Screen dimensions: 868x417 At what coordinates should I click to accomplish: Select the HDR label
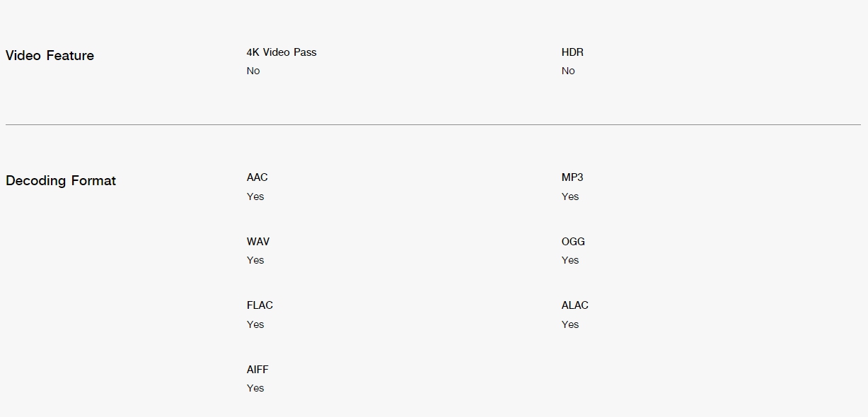pyautogui.click(x=572, y=52)
